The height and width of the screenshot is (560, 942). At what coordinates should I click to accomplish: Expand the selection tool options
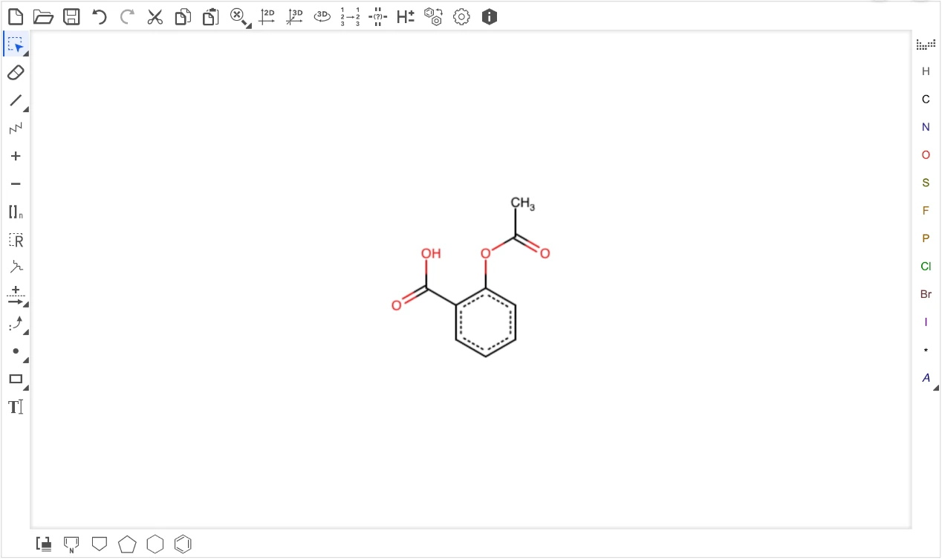25,52
